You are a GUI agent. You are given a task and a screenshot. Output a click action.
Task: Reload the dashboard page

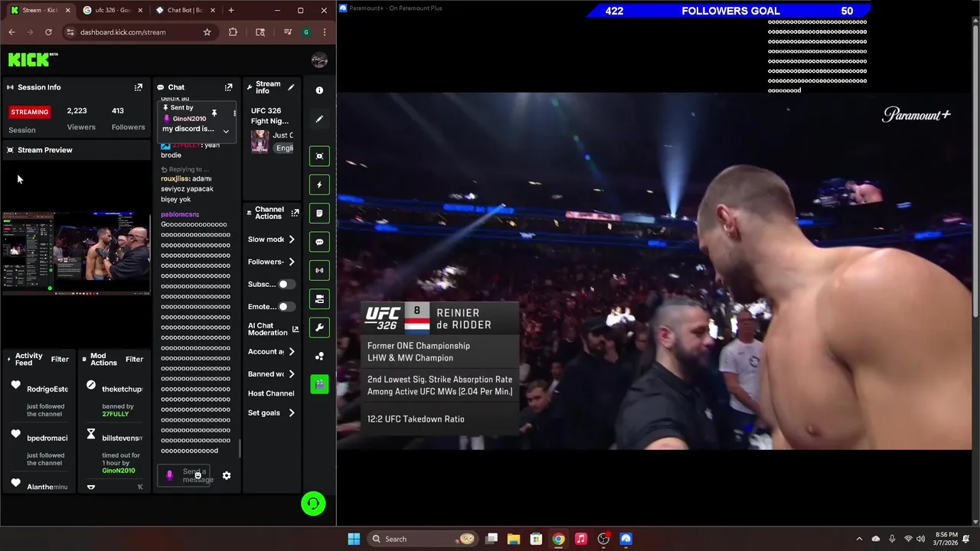[48, 32]
